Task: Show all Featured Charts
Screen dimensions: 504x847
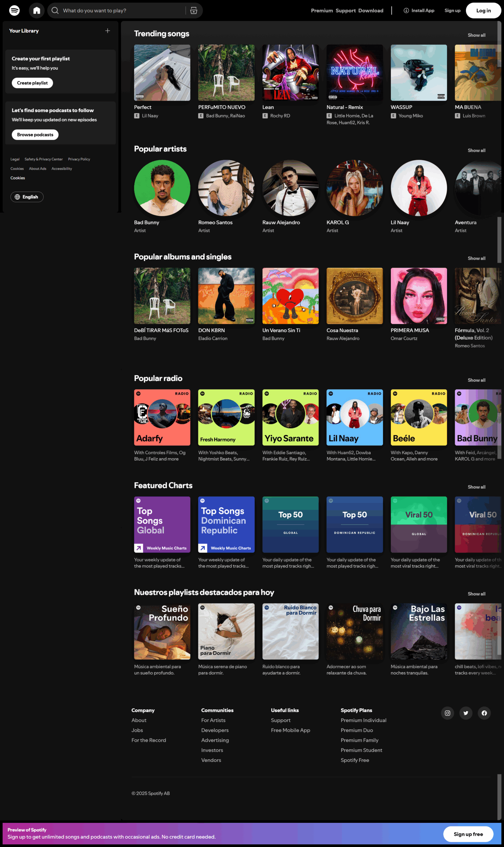Action: pos(476,487)
